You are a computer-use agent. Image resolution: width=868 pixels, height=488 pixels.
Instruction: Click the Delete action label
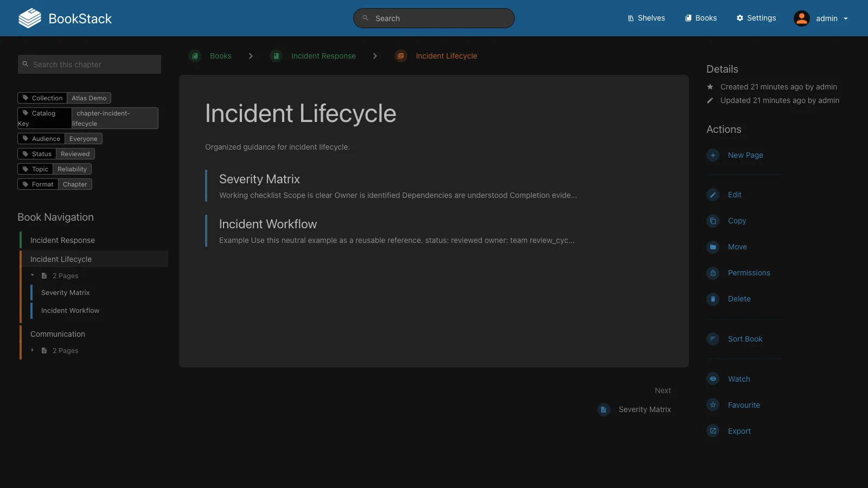click(739, 299)
